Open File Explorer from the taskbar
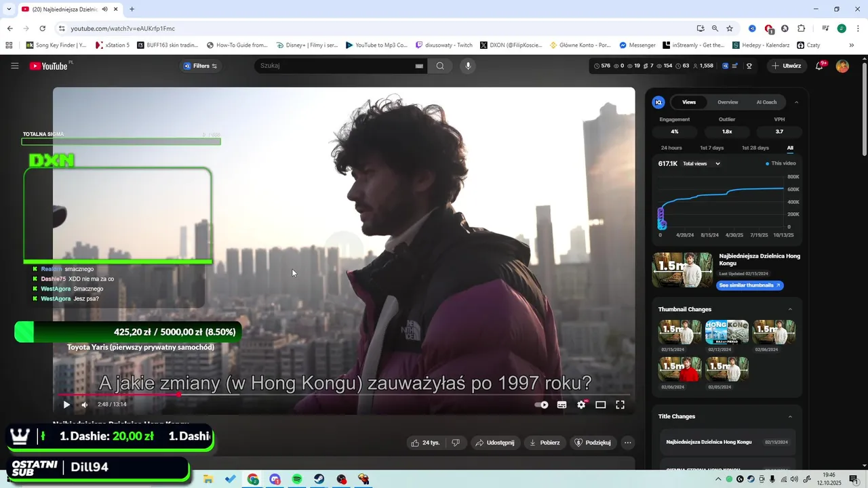 tap(208, 479)
